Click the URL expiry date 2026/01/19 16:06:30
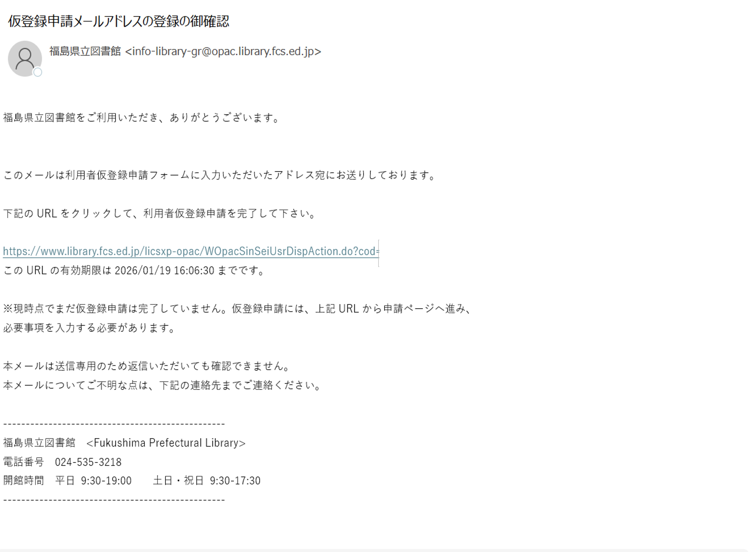756x552 pixels. pyautogui.click(x=164, y=270)
